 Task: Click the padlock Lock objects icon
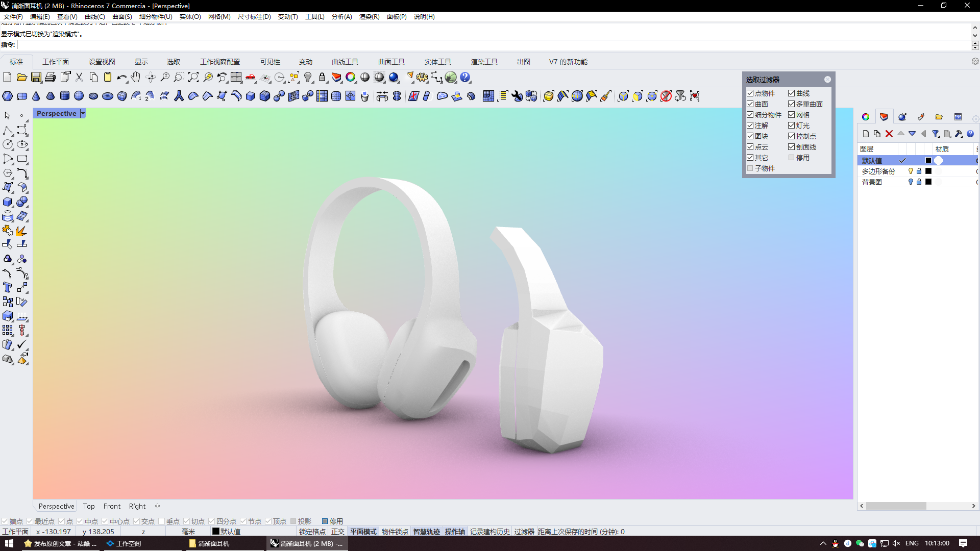point(322,78)
